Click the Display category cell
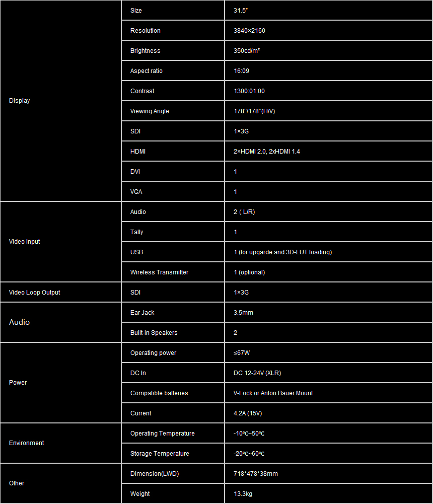 (20, 101)
